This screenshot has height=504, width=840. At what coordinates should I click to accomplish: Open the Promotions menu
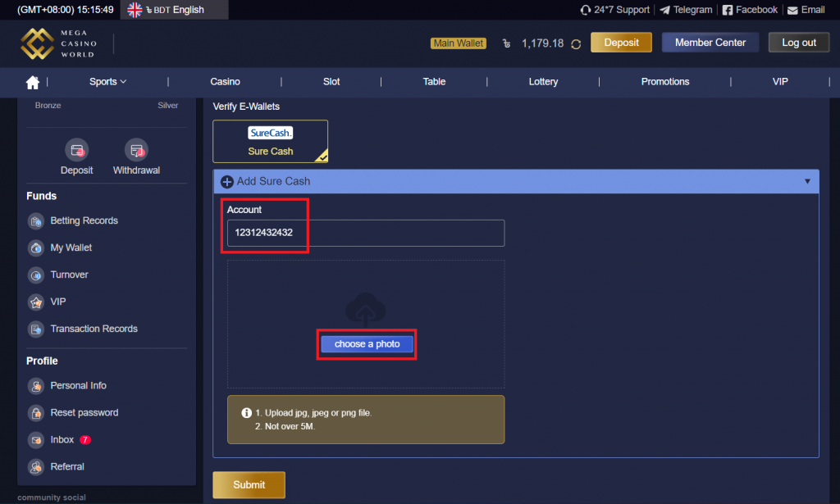point(665,81)
